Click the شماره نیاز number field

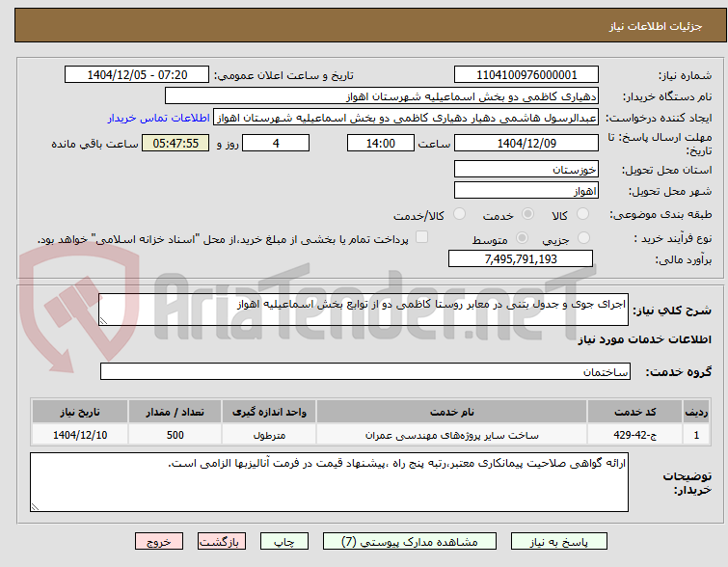526,75
